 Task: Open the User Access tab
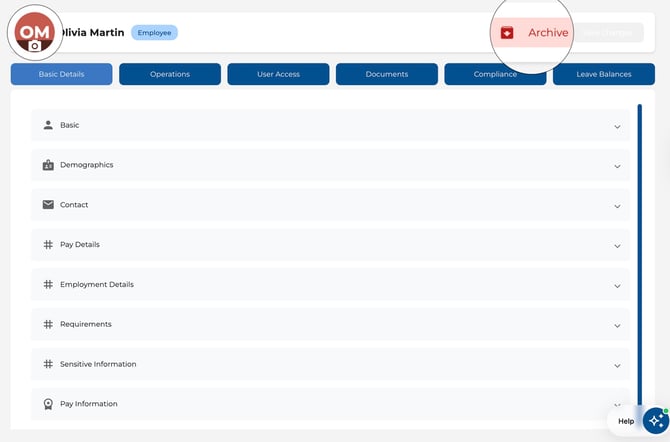pos(278,74)
